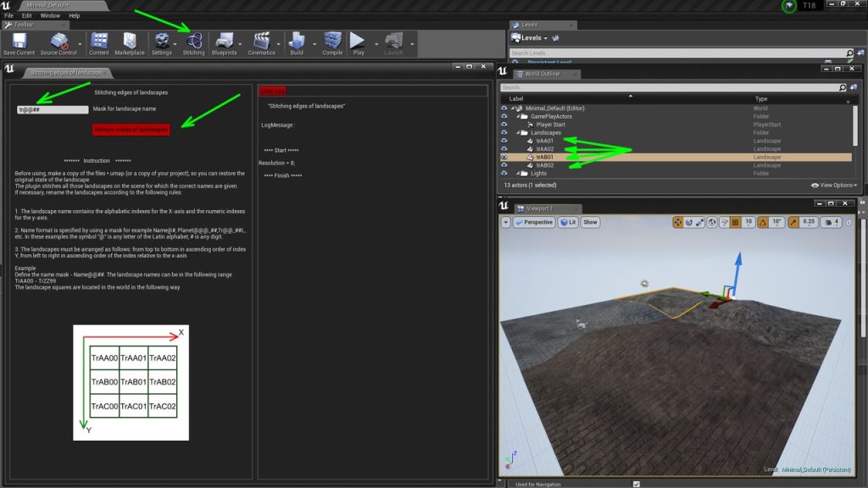
Task: Open the Window menu
Action: click(x=50, y=15)
